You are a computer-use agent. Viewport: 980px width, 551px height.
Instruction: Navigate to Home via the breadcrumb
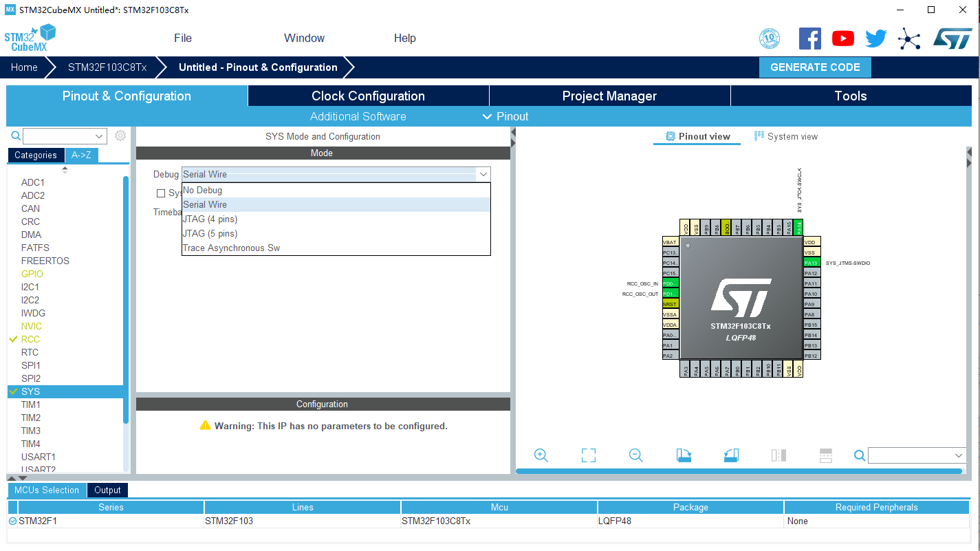pyautogui.click(x=24, y=67)
